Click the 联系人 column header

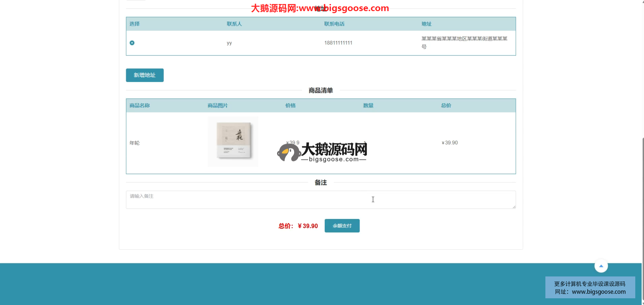tap(234, 24)
